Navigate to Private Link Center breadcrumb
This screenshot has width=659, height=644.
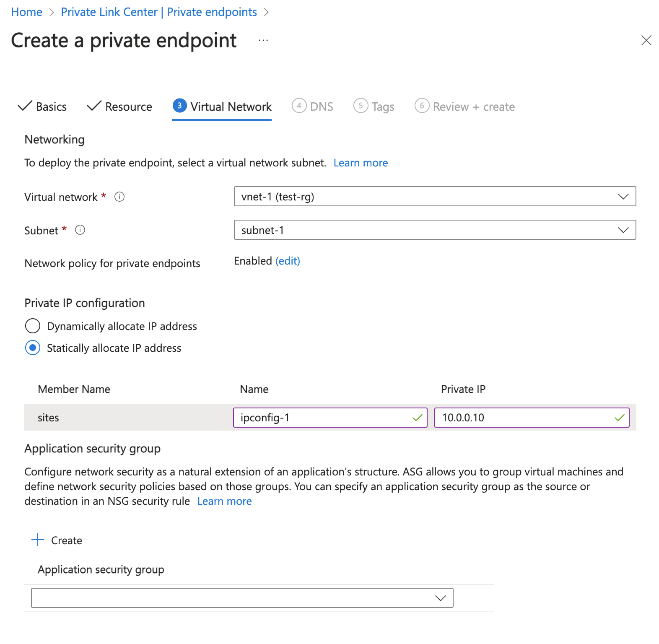[x=159, y=12]
